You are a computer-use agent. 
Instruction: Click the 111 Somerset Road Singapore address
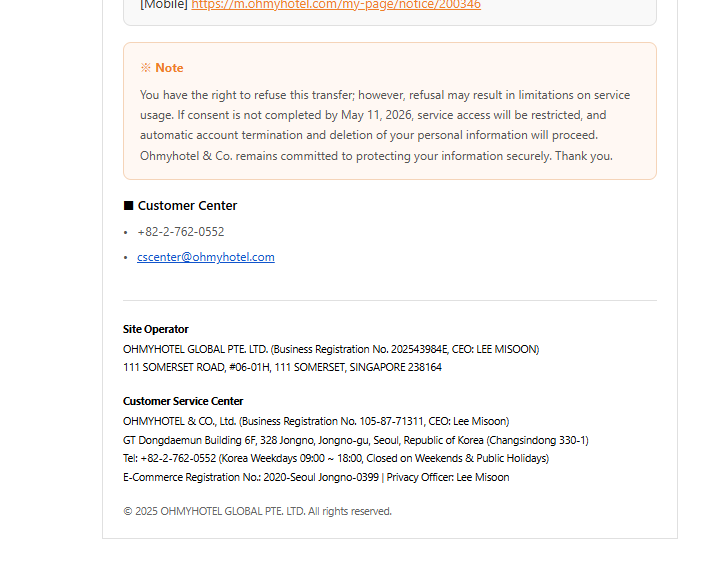(282, 367)
